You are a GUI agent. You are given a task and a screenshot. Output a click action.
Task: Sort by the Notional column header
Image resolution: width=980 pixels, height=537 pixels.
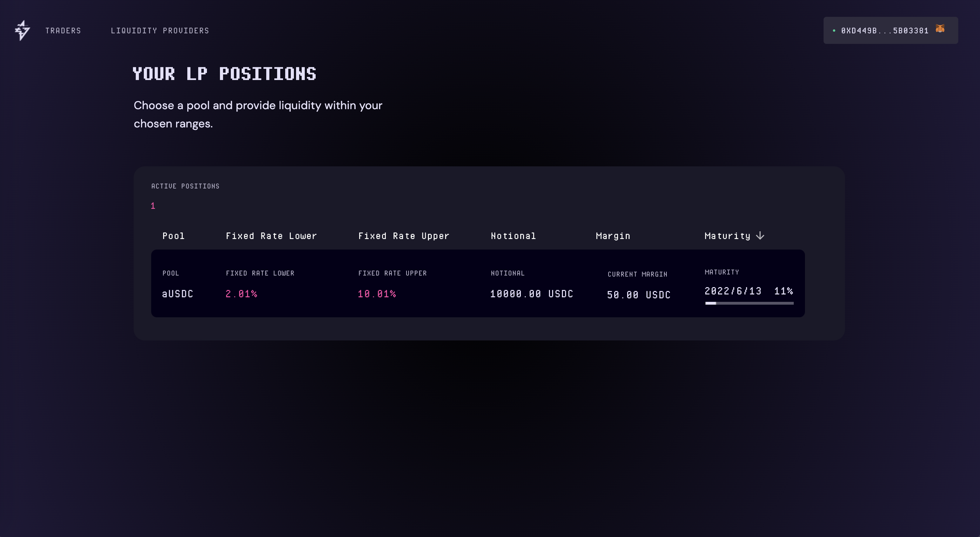pyautogui.click(x=513, y=236)
